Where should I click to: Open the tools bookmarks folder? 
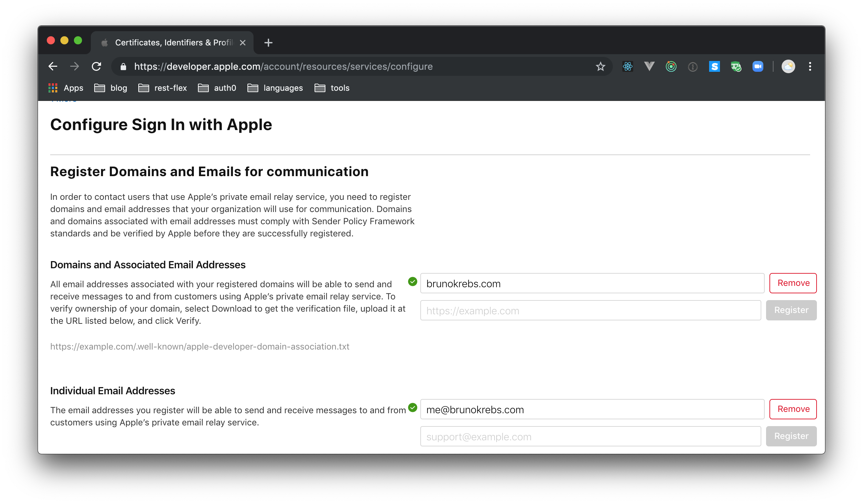332,88
